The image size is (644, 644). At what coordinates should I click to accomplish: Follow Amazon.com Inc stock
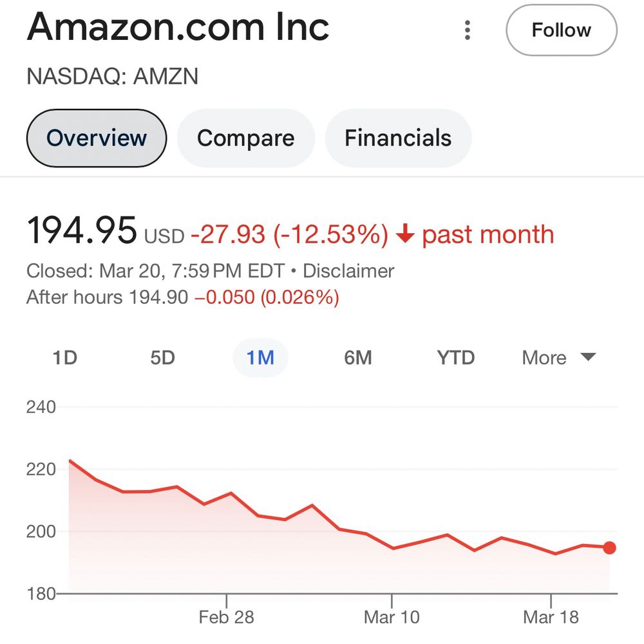561,30
